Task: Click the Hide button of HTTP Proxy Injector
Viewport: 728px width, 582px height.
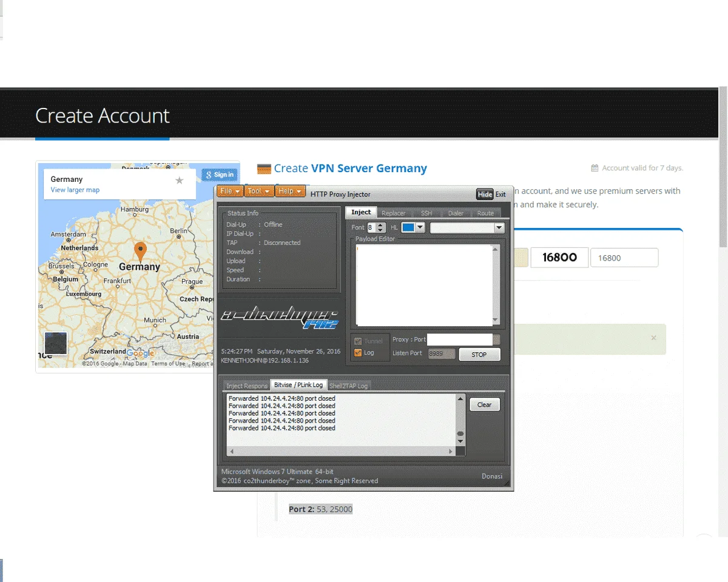Action: coord(485,195)
